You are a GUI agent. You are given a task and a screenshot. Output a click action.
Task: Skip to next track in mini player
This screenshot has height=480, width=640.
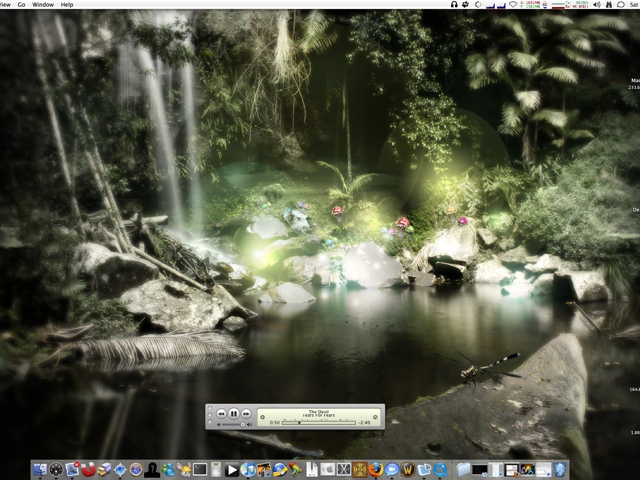point(246,413)
